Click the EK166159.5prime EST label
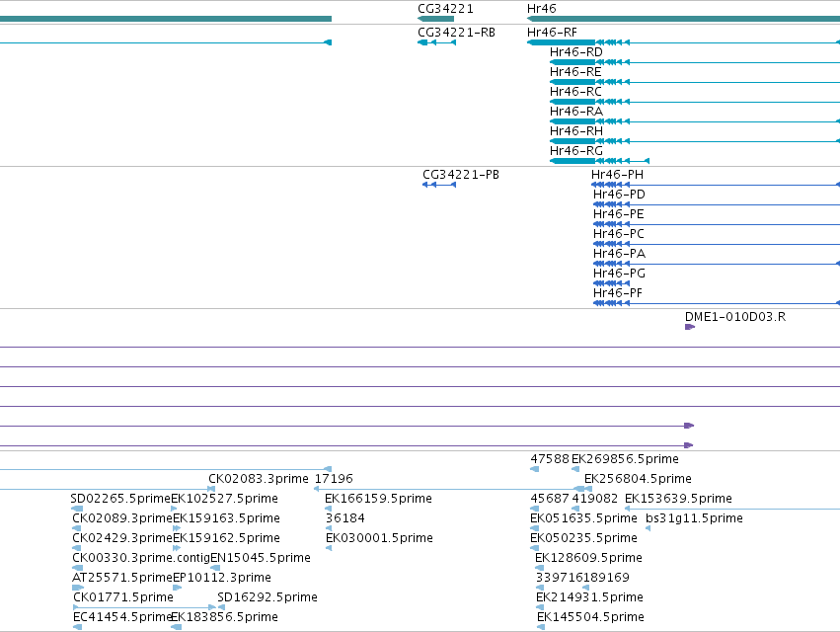This screenshot has height=632, width=840. coord(378,498)
